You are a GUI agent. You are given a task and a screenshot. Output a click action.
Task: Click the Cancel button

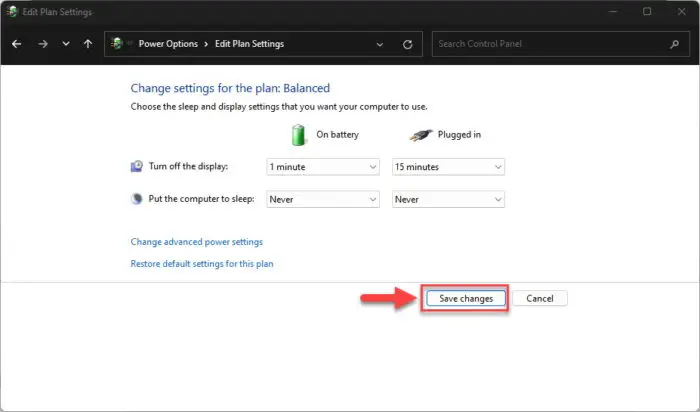tap(540, 299)
